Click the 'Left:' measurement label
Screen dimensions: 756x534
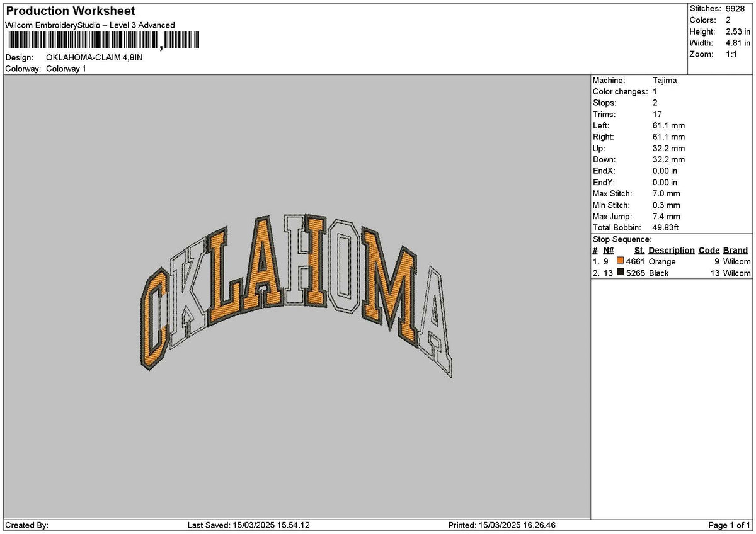click(x=601, y=126)
